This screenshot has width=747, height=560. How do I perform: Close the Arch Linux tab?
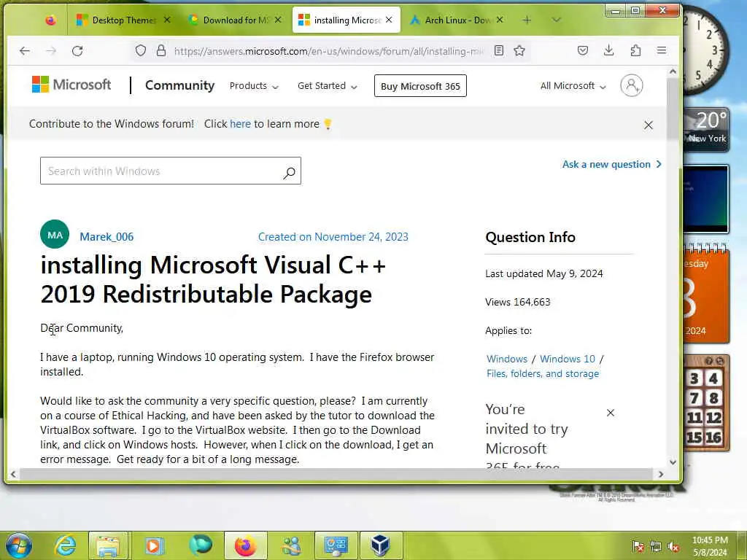click(x=499, y=20)
